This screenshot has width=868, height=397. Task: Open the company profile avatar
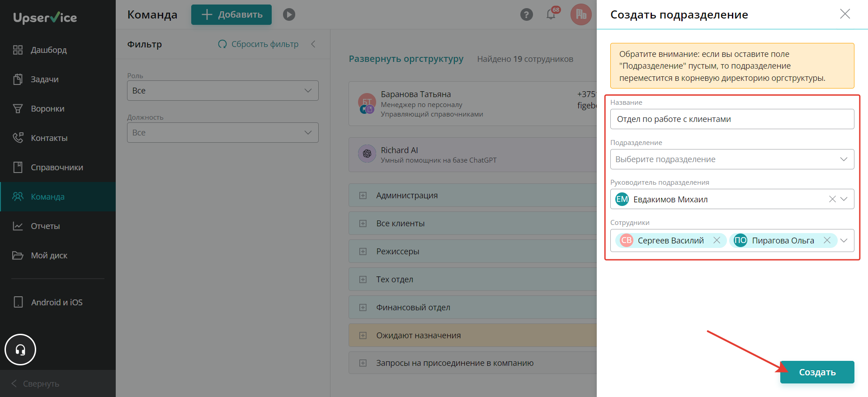(581, 14)
